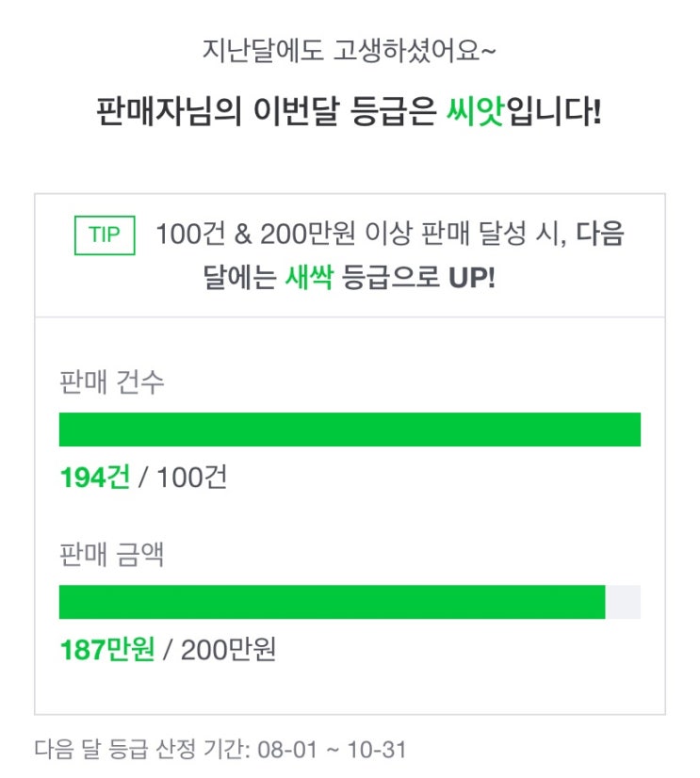Viewport: 700px width, 778px height.
Task: Click the 판매 금액 label
Action: click(111, 555)
